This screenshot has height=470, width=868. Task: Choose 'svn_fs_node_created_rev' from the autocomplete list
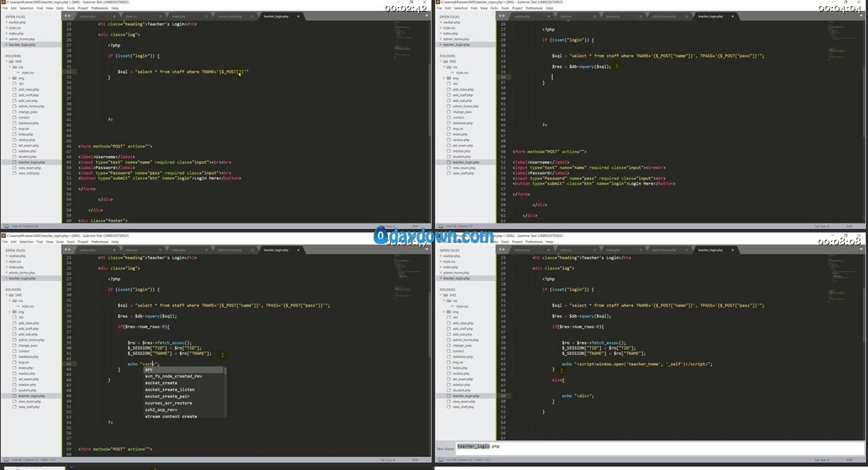[x=183, y=376]
